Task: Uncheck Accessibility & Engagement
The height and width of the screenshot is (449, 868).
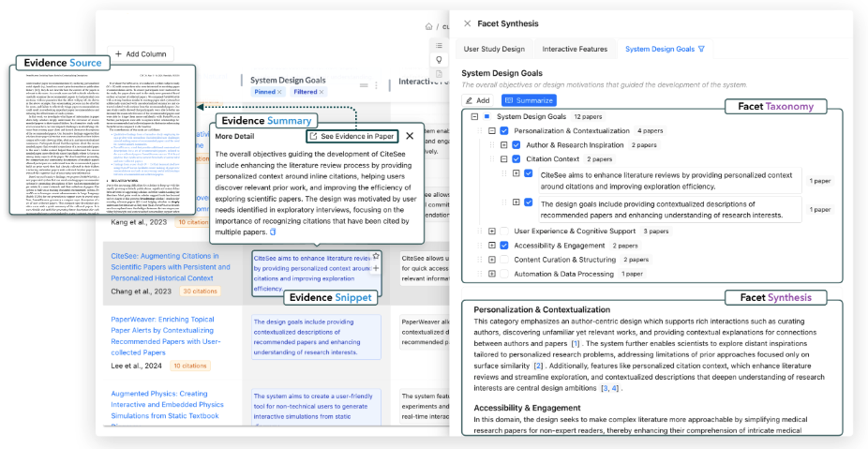Action: 503,246
